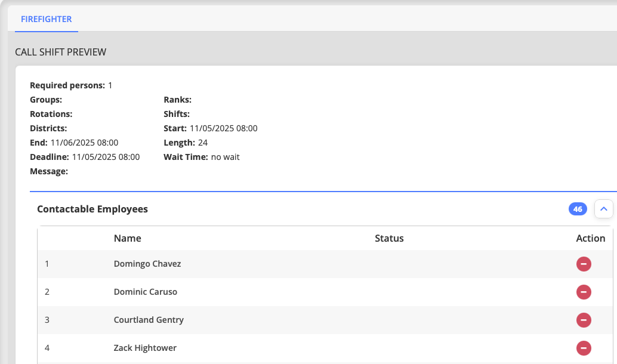Remove Dominic Caruso using the red minus icon
617x364 pixels.
tap(583, 292)
